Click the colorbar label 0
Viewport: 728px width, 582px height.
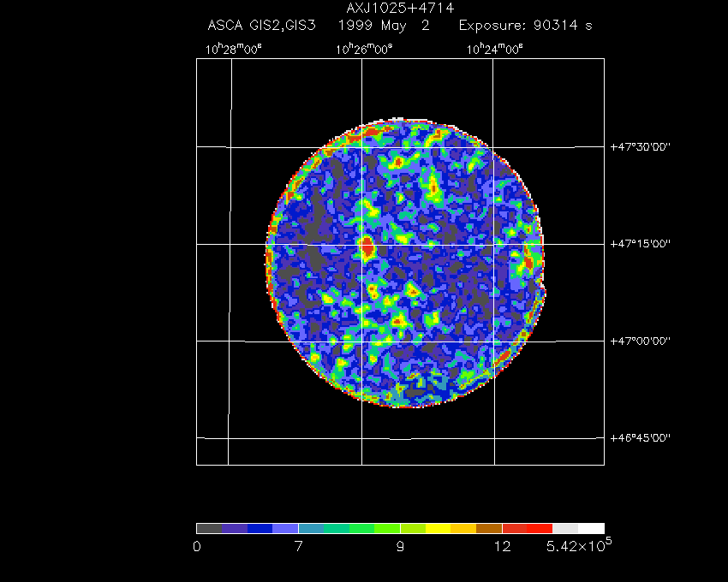[197, 547]
